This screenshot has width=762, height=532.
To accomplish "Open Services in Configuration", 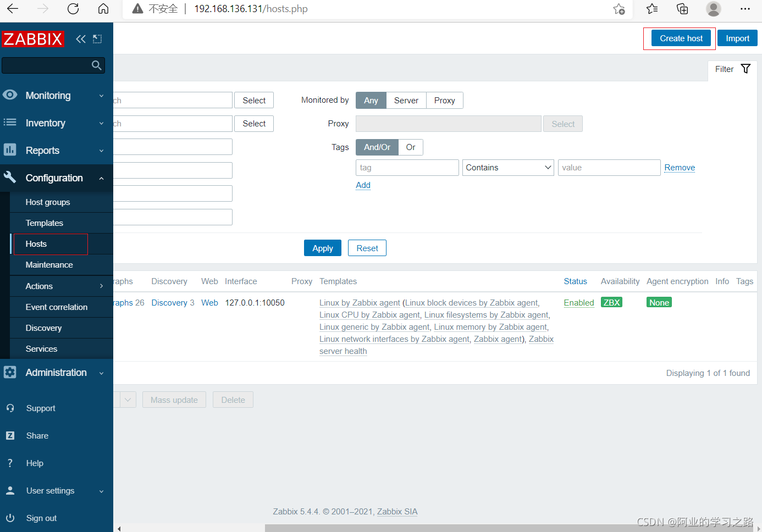I will (x=42, y=349).
